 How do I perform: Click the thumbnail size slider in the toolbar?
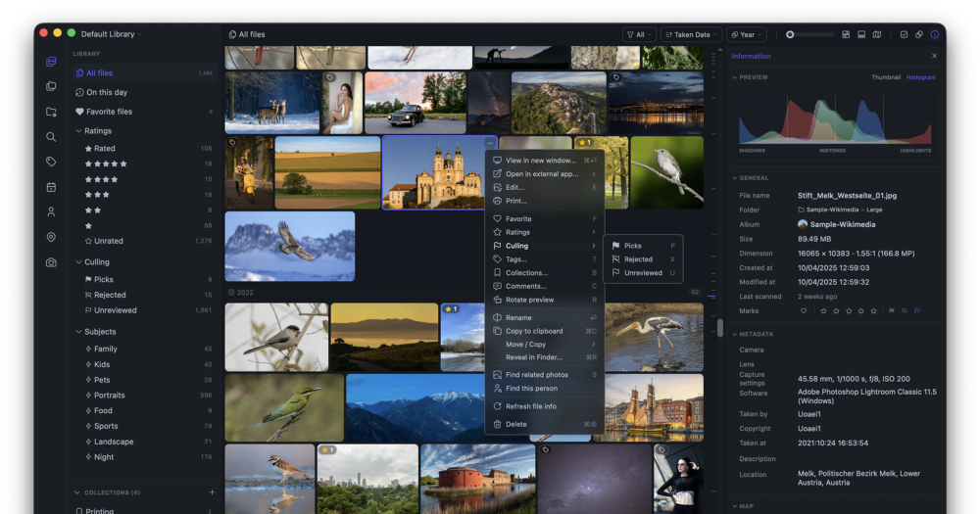pyautogui.click(x=809, y=35)
